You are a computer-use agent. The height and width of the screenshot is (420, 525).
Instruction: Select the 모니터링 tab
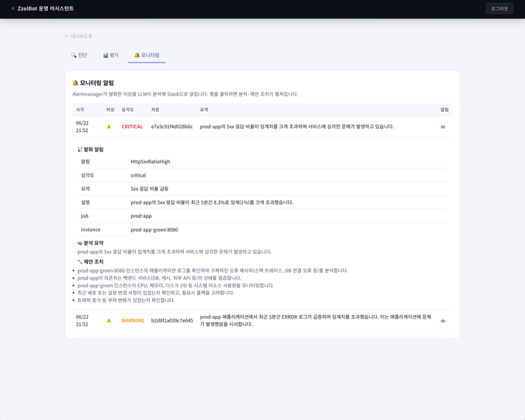coord(147,56)
